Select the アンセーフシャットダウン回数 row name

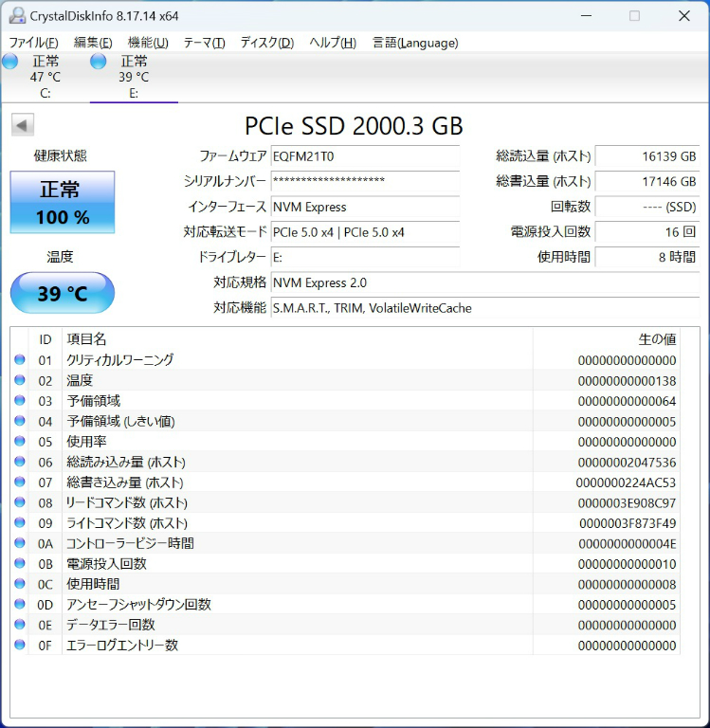138,605
